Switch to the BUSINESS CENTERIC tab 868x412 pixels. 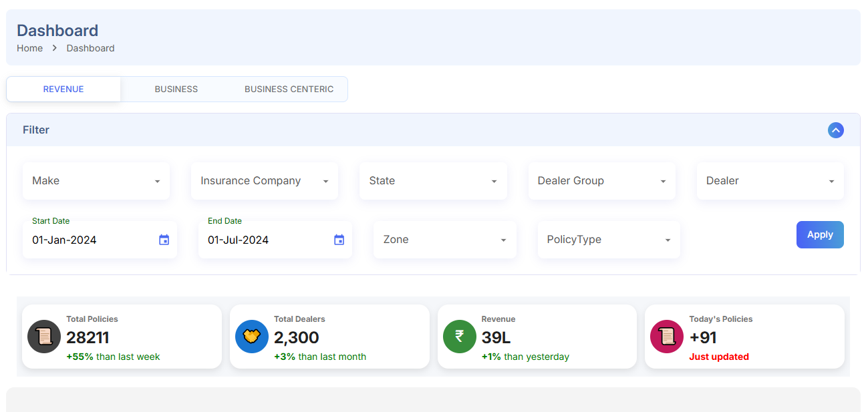[289, 89]
